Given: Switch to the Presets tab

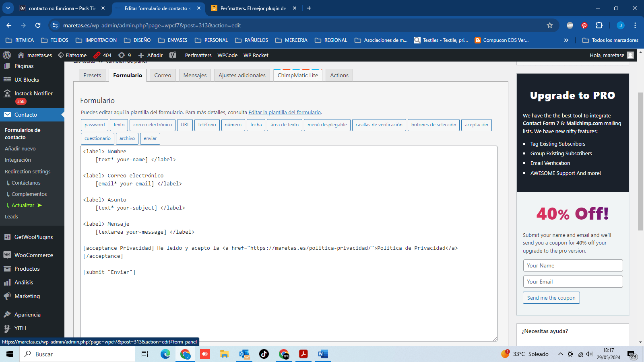Looking at the screenshot, I should tap(92, 75).
